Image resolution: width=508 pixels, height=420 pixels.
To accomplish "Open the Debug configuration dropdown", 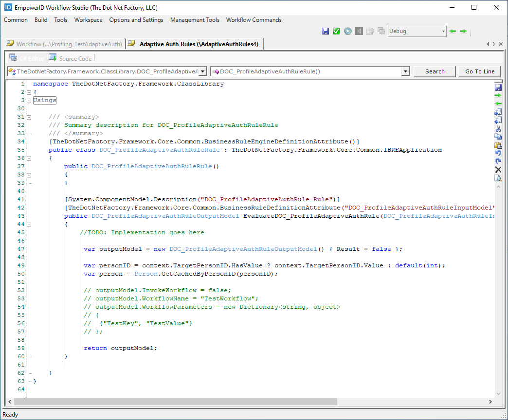I will click(443, 31).
